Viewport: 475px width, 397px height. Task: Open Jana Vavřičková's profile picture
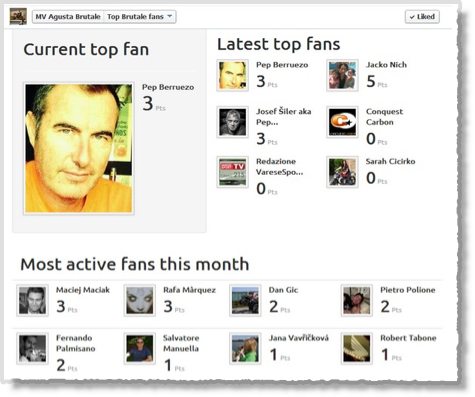(x=245, y=349)
